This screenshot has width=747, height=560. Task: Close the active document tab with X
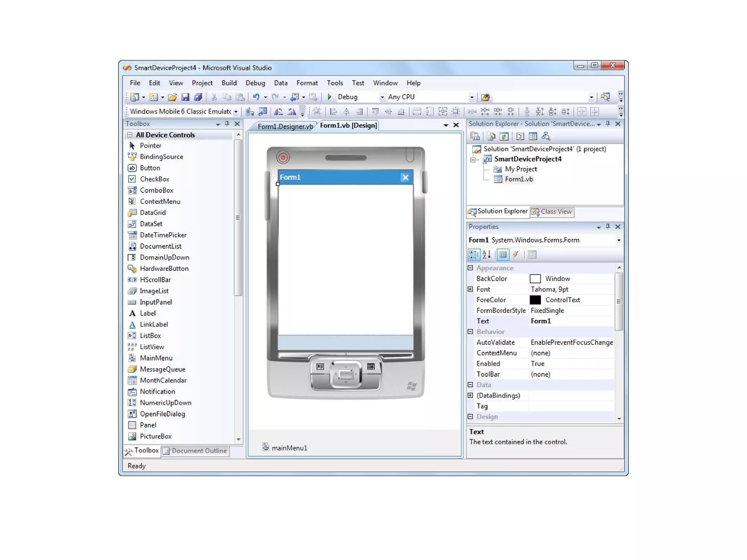[x=456, y=125]
